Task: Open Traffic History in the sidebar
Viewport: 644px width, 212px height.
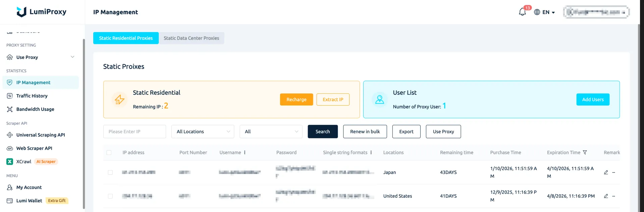Action: click(32, 96)
